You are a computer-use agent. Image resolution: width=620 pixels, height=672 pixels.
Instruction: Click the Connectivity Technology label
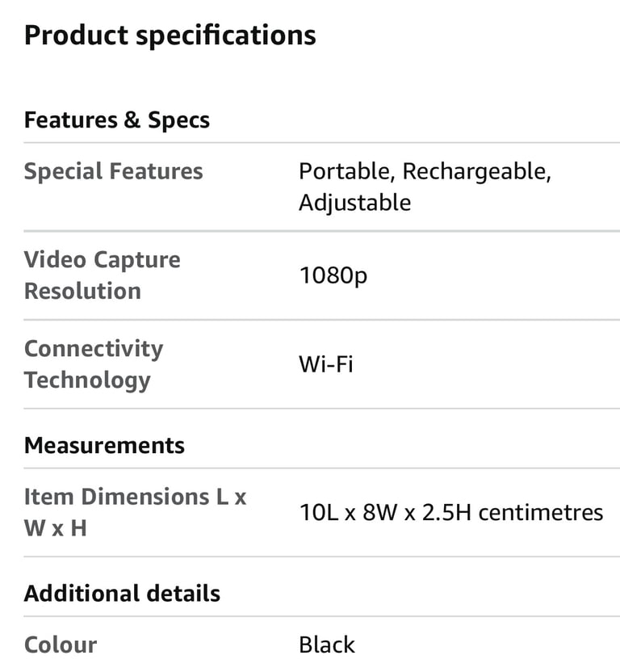(94, 363)
